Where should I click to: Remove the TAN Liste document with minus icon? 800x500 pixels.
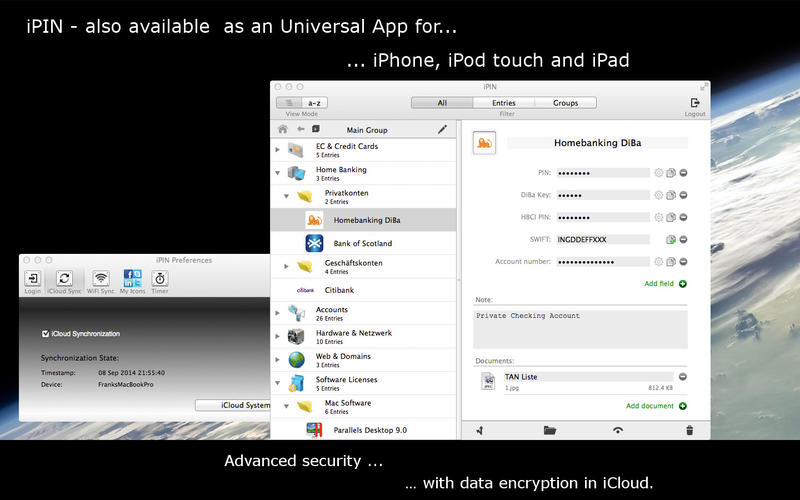[683, 377]
